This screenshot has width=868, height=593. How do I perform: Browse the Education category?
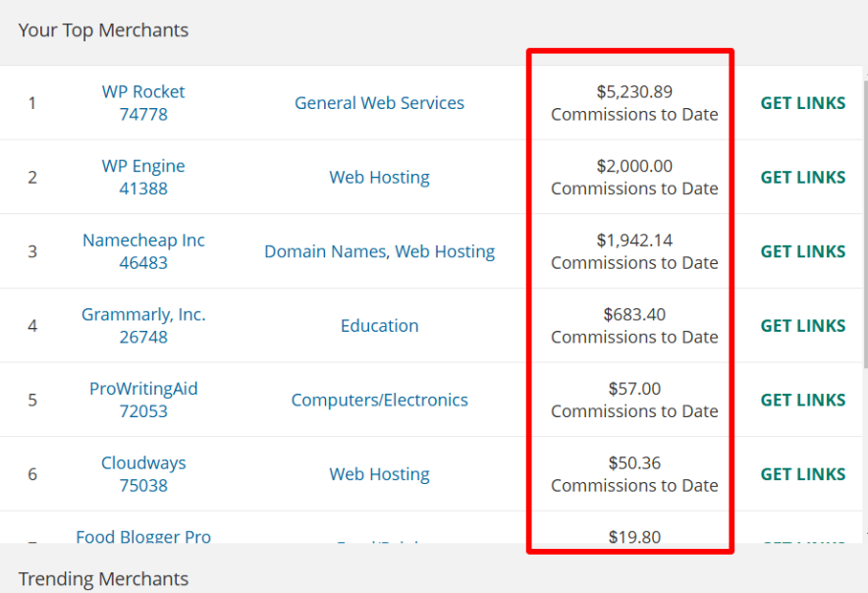[379, 325]
